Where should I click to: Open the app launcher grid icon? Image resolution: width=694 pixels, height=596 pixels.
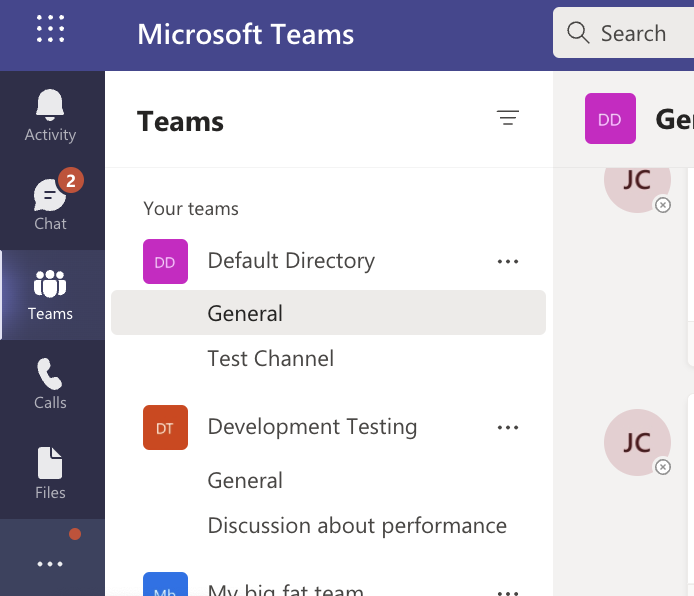[x=50, y=29]
